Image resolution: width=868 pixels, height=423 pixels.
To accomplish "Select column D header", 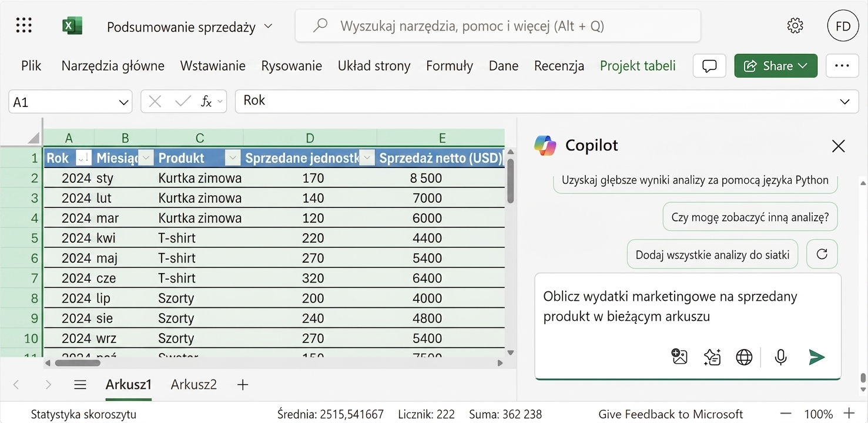I will tap(310, 138).
